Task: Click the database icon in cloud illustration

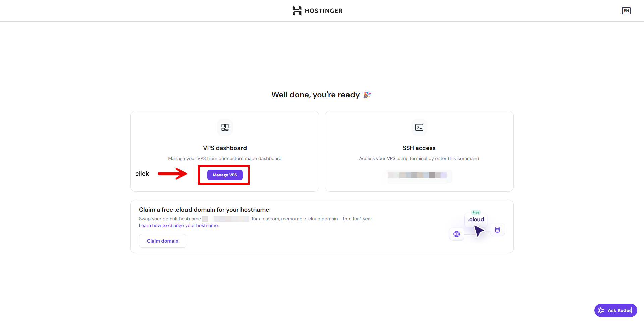Action: tap(497, 230)
